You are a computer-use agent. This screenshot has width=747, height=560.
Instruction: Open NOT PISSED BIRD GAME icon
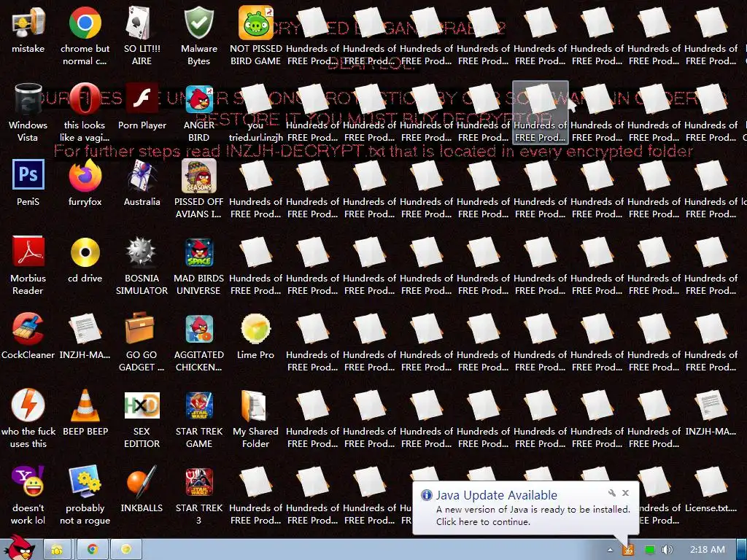tap(256, 23)
